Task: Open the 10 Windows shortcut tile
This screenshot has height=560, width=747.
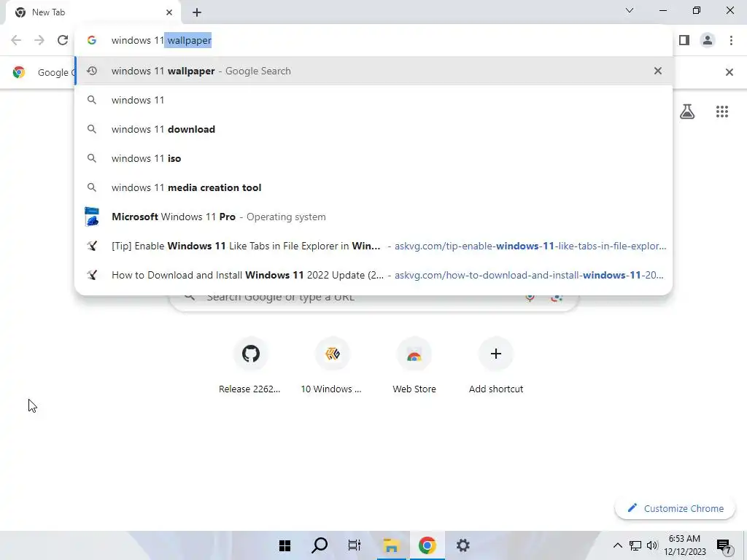Action: [x=332, y=367]
